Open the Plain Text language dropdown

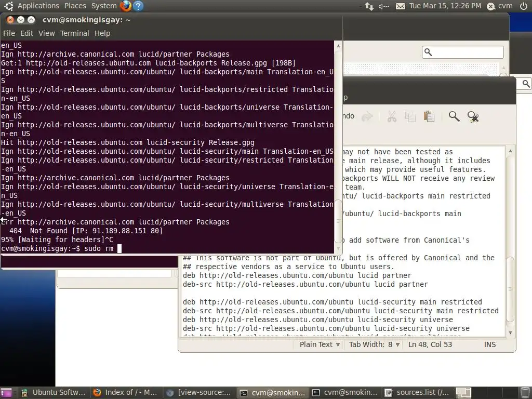tap(320, 344)
